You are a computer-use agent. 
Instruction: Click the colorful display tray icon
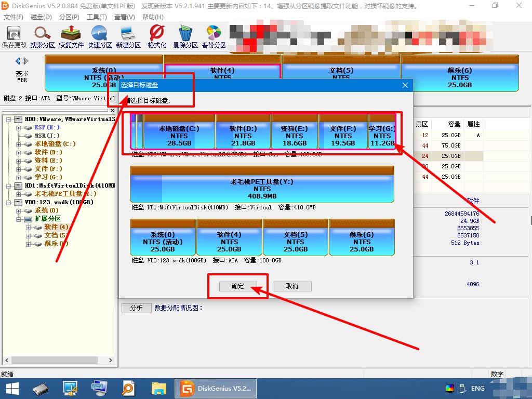point(449,389)
